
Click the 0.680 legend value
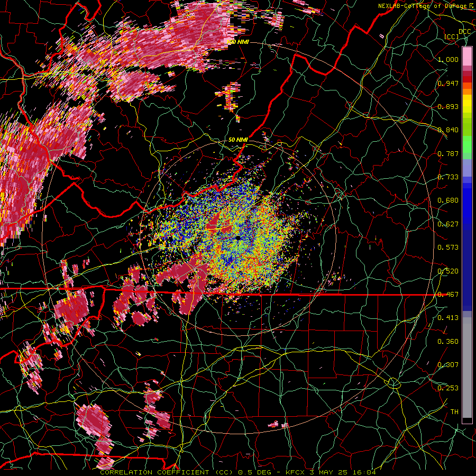coord(448,200)
